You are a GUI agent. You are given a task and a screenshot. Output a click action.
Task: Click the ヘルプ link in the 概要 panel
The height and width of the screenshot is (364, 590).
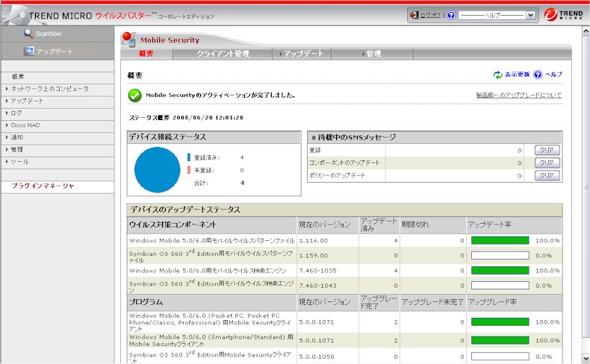coord(553,75)
